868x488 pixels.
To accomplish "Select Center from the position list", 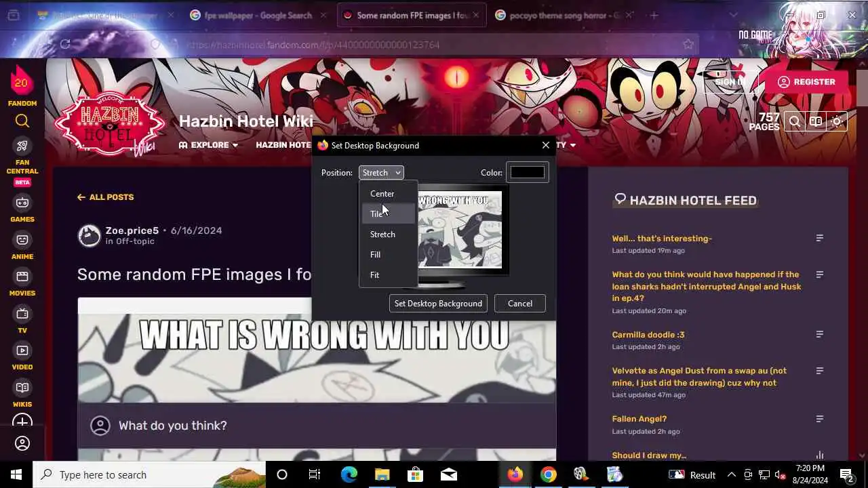I will click(387, 193).
